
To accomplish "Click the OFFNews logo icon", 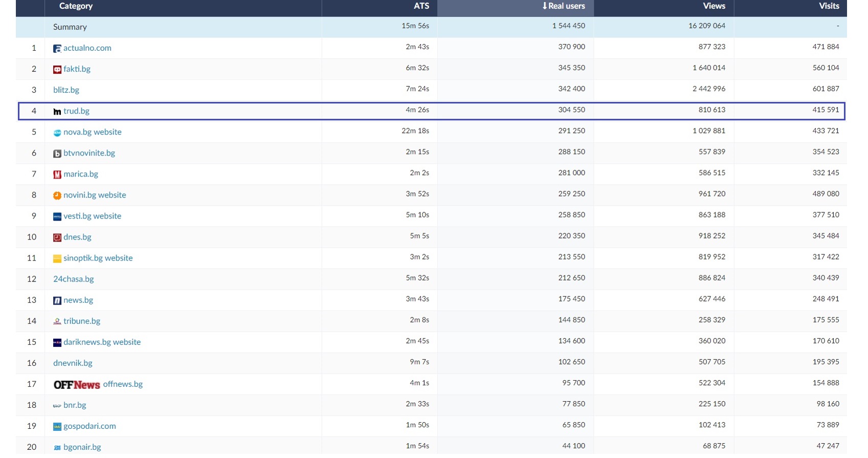I will point(77,385).
